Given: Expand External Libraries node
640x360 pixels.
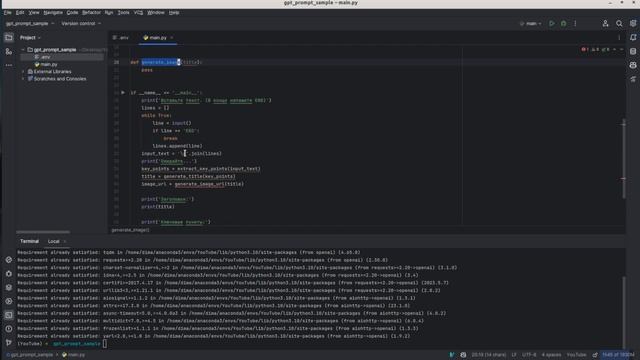Looking at the screenshot, I should pos(23,71).
